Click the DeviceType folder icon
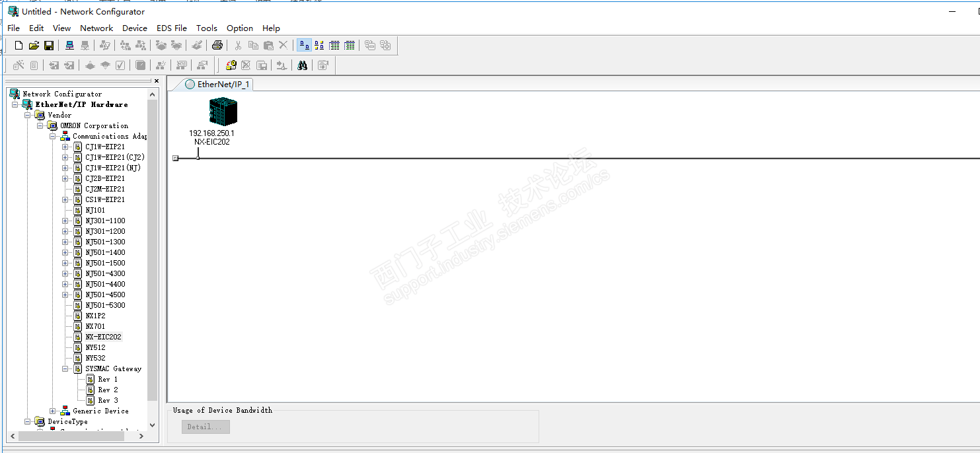This screenshot has width=980, height=453. tap(40, 421)
